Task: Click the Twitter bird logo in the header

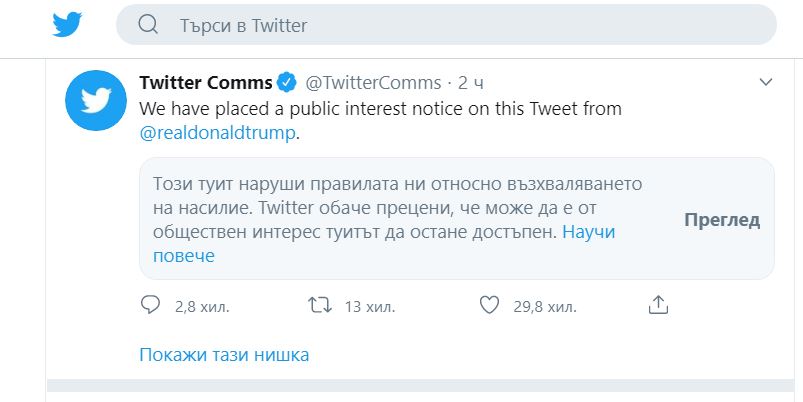Action: tap(67, 25)
